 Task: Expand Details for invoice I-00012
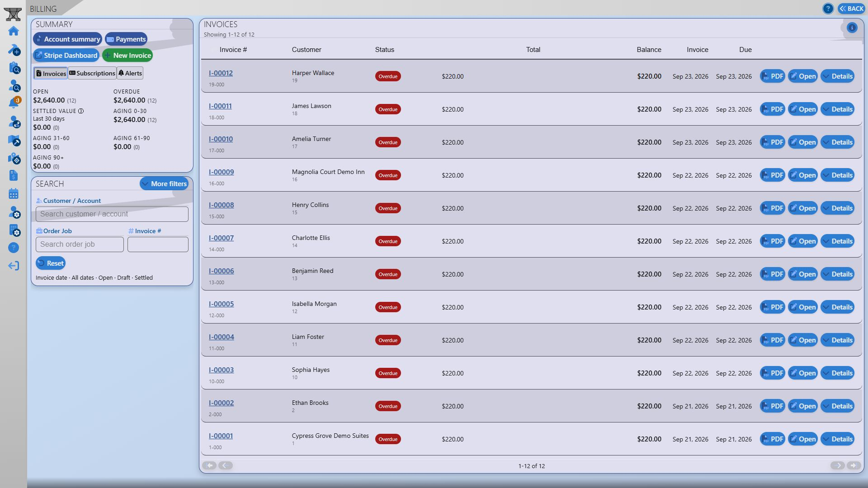(837, 76)
